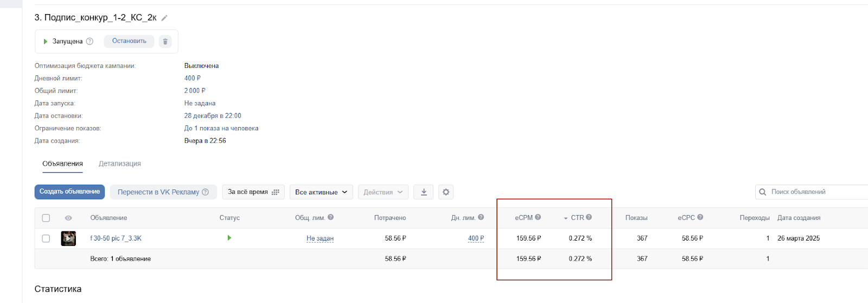
Task: Download statistics with download icon
Action: click(x=424, y=192)
